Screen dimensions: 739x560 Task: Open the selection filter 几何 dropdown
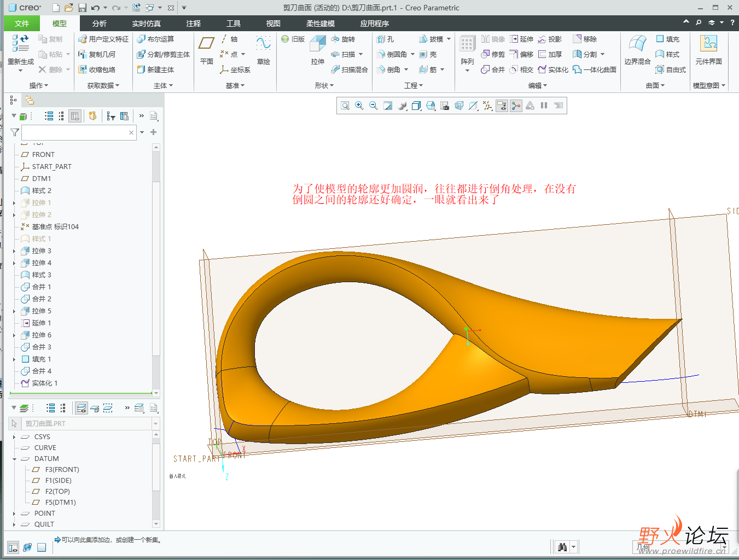(724, 547)
